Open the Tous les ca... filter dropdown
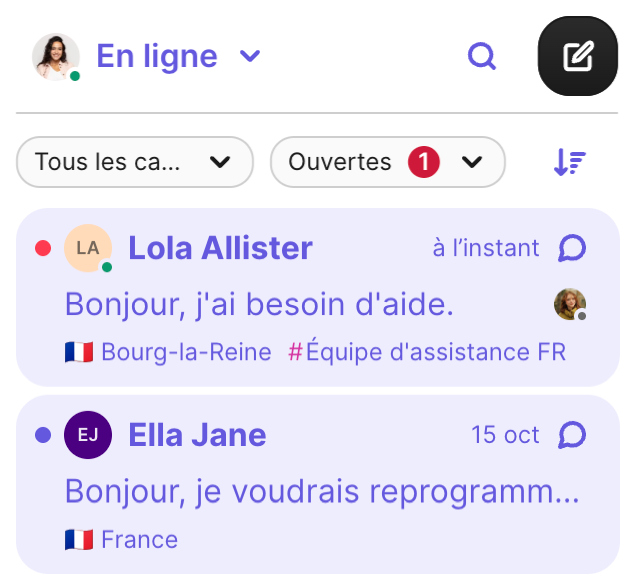The width and height of the screenshot is (630, 576). click(x=134, y=162)
